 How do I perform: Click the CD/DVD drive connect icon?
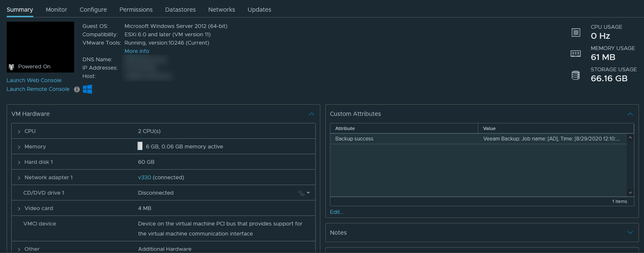click(302, 193)
